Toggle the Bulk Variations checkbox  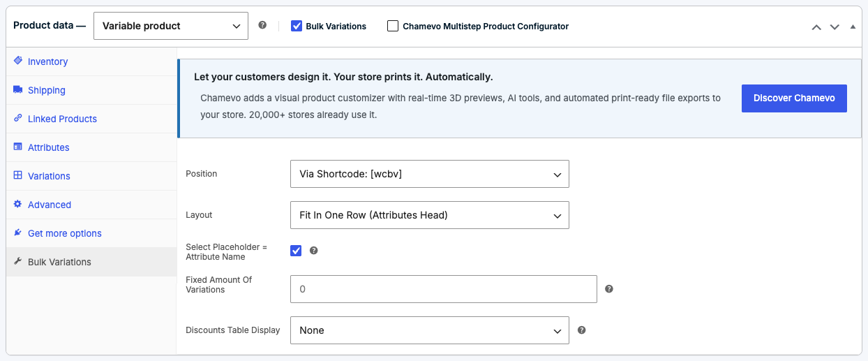pos(297,26)
